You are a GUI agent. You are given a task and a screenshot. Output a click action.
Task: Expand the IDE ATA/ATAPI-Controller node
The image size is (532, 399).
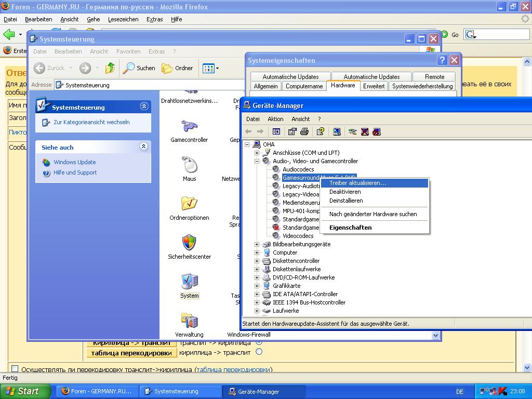click(257, 294)
